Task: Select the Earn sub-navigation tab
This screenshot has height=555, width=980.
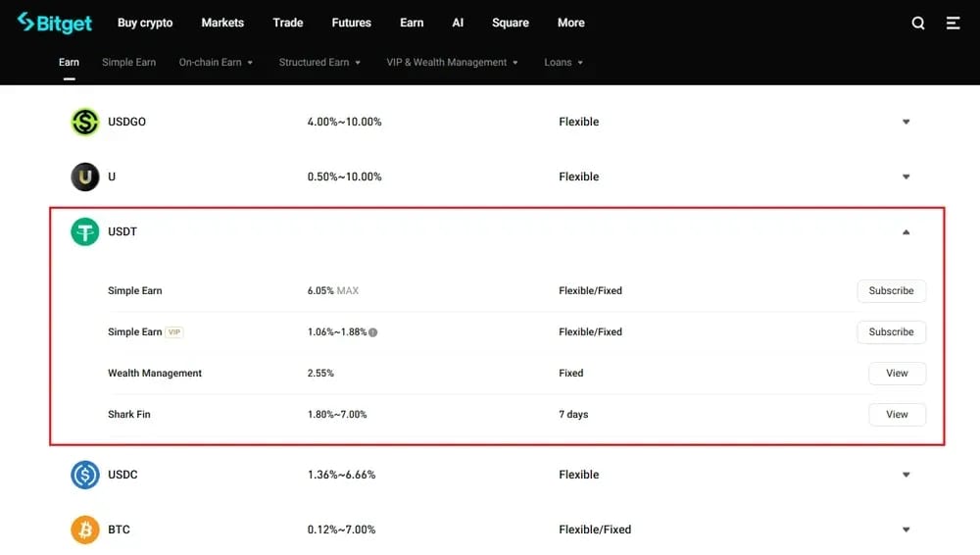Action: [69, 62]
